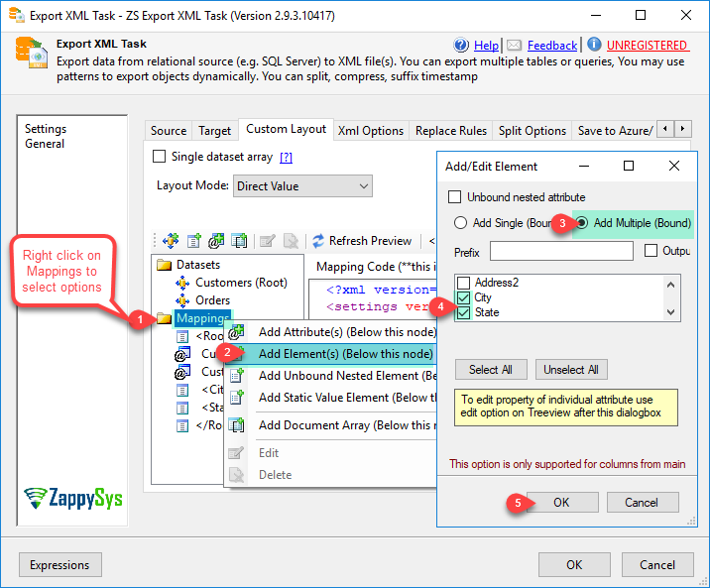Switch to the Target tab

click(x=214, y=131)
